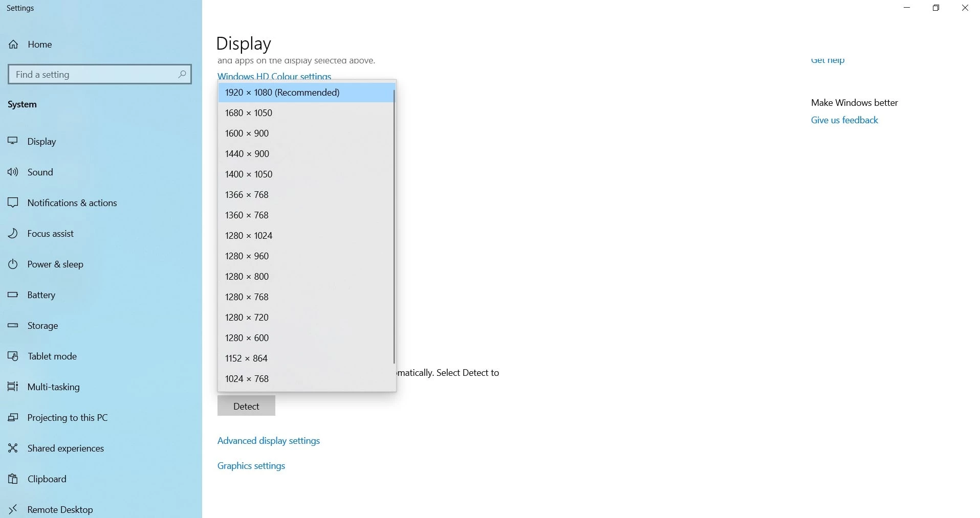Open Windows HD Colour settings link
This screenshot has width=980, height=518.
click(x=274, y=76)
